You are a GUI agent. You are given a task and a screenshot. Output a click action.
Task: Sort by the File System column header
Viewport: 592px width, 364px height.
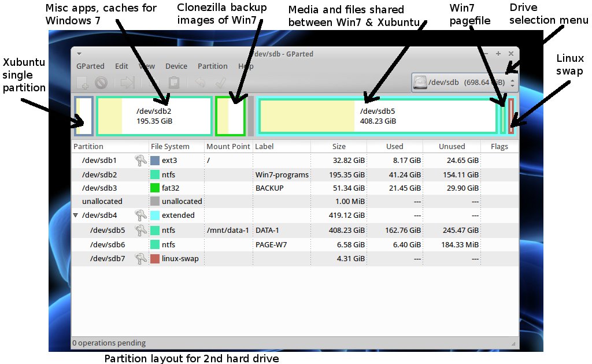click(176, 146)
